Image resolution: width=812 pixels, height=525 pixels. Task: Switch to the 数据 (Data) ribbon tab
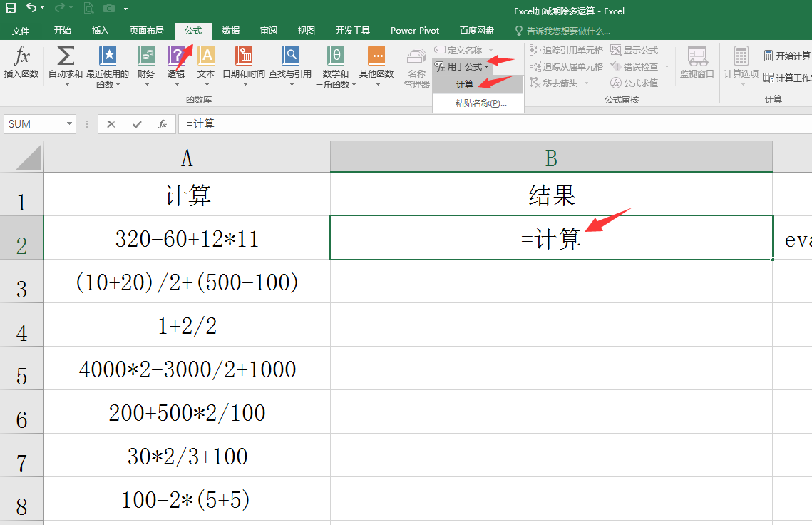(x=231, y=31)
